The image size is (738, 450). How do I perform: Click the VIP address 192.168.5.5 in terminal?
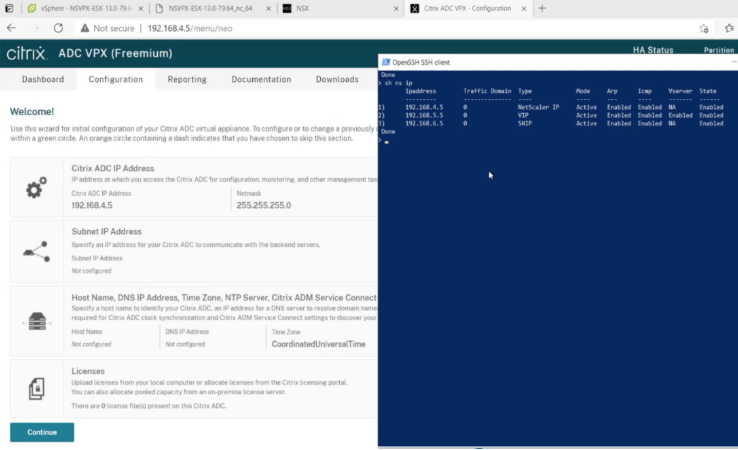tap(424, 115)
